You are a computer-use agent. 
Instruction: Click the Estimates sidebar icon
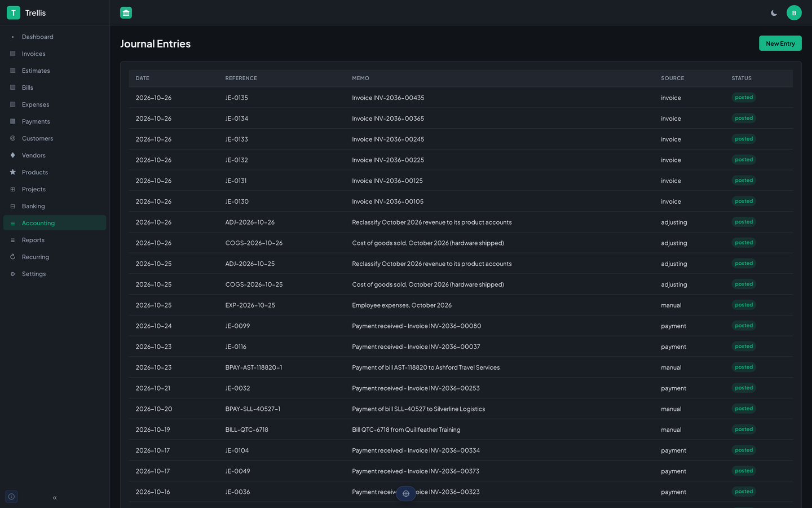point(12,71)
